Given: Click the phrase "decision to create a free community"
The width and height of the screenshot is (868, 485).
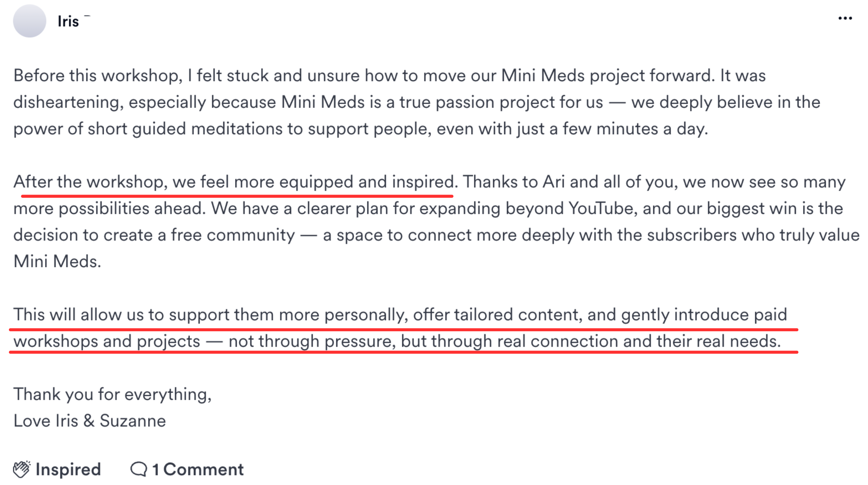Looking at the screenshot, I should [x=154, y=235].
